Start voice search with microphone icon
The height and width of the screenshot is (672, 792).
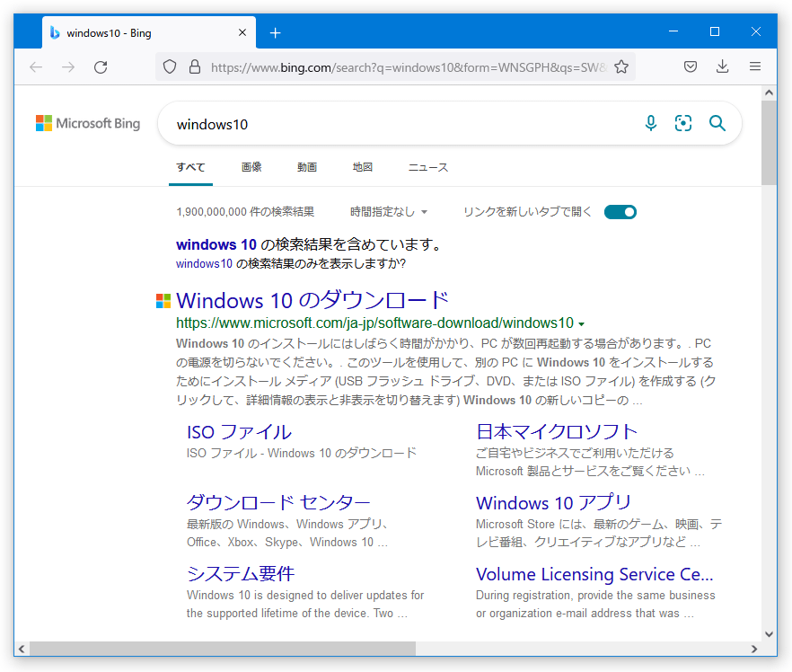[x=651, y=123]
